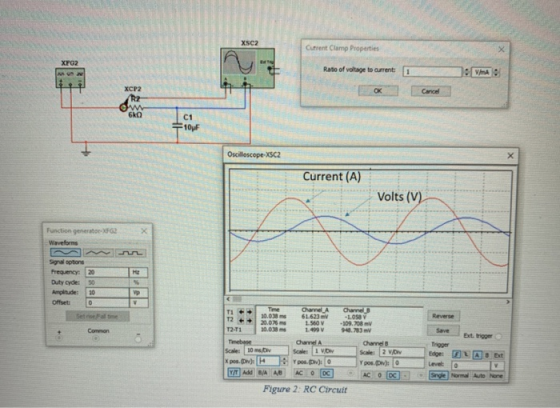Select the sine waveform in Function generator
This screenshot has width=560, height=408.
tap(66, 253)
